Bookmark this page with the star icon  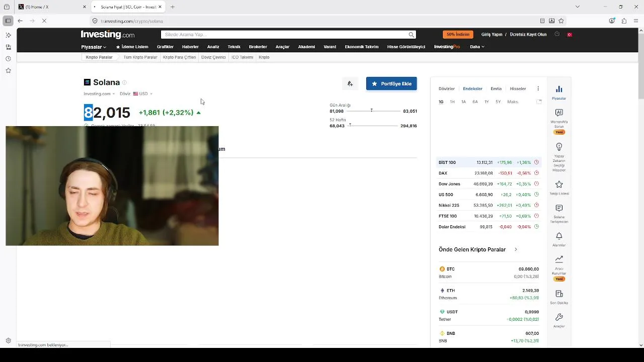tap(561, 21)
